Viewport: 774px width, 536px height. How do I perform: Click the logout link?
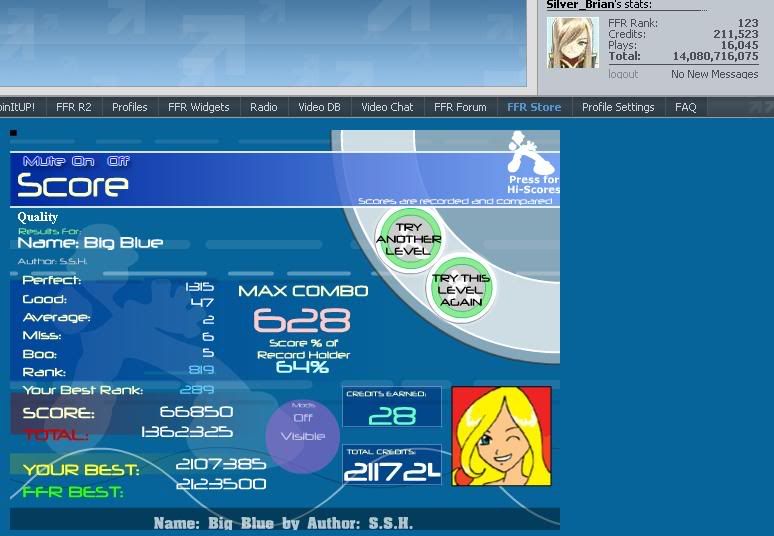click(623, 74)
